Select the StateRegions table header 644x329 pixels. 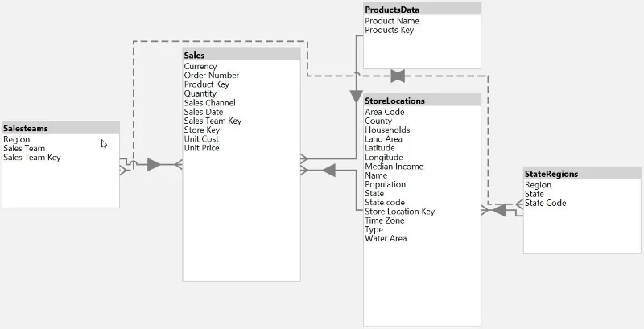582,174
